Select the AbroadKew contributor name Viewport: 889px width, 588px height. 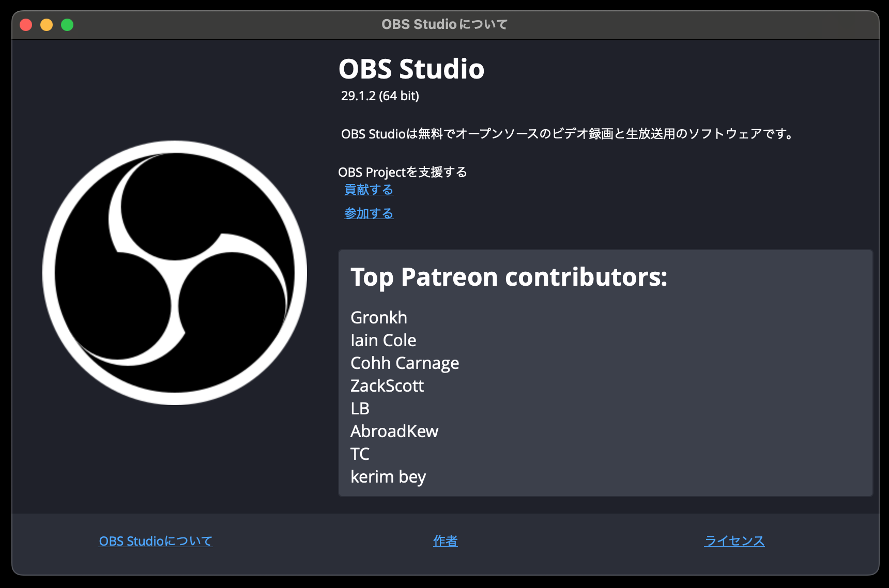point(394,431)
